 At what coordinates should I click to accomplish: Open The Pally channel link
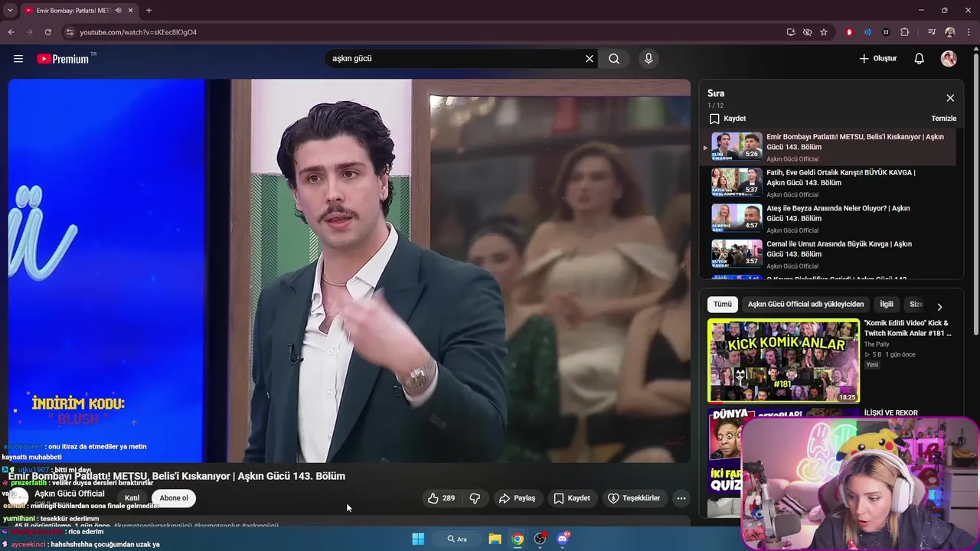(x=877, y=344)
